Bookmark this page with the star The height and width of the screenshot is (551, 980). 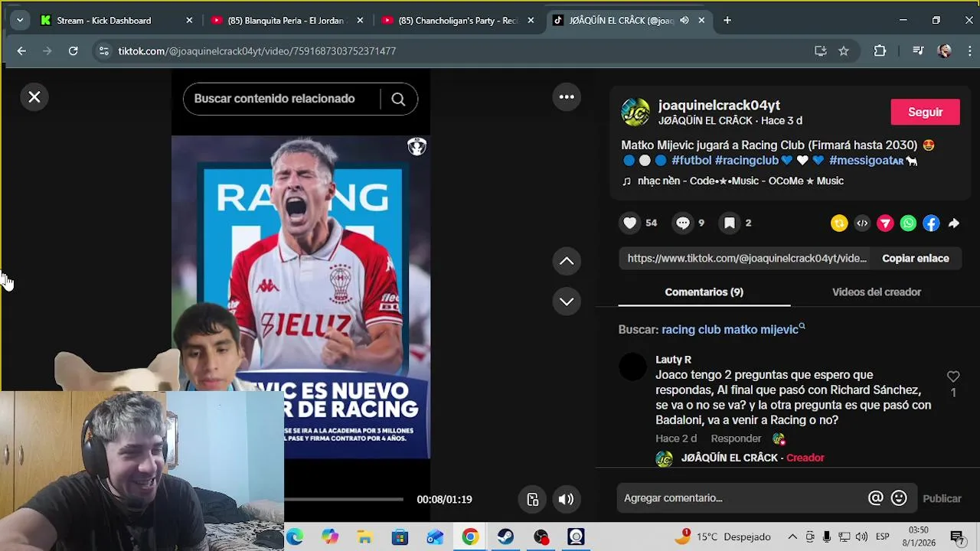click(x=844, y=51)
